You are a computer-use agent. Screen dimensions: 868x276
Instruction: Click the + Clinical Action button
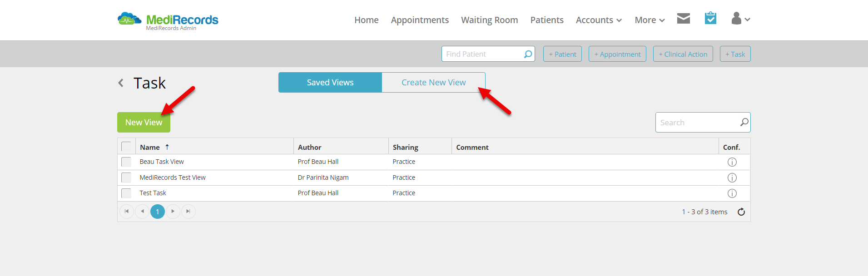tap(683, 54)
